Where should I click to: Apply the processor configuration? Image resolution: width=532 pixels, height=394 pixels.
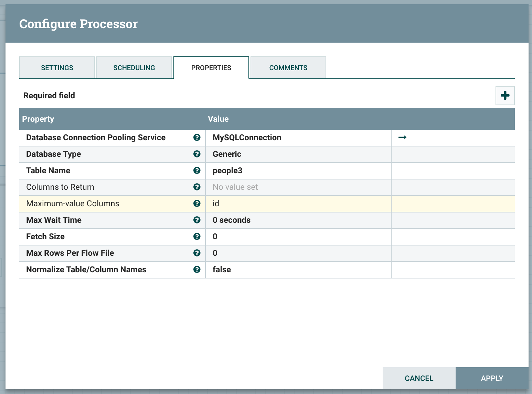click(x=492, y=378)
